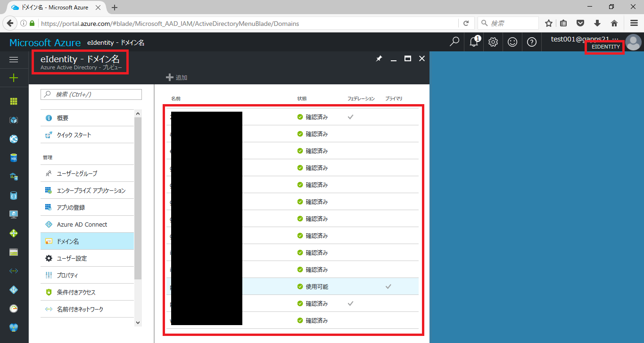The image size is (644, 343).
Task: Click the menu scrollbar down arrow
Action: click(138, 322)
